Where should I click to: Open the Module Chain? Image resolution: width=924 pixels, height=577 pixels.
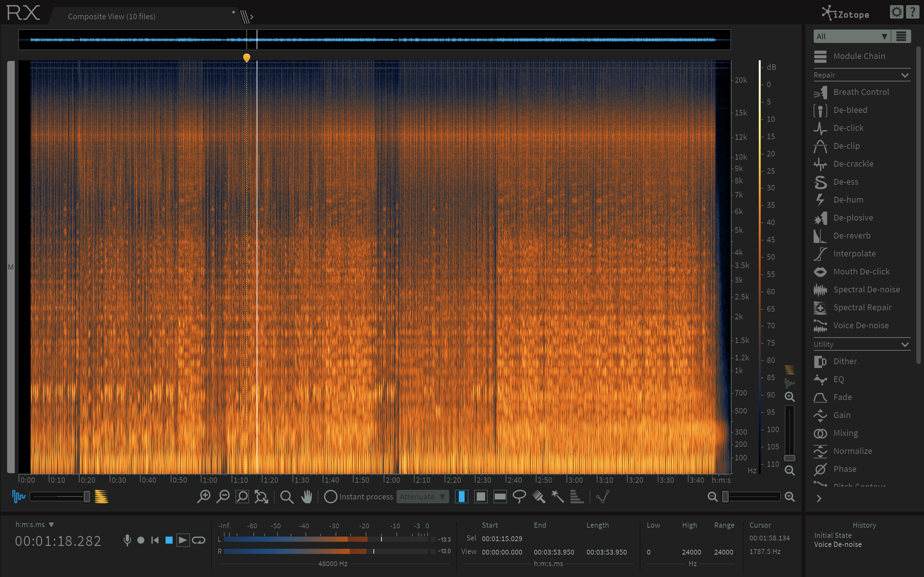tap(859, 56)
